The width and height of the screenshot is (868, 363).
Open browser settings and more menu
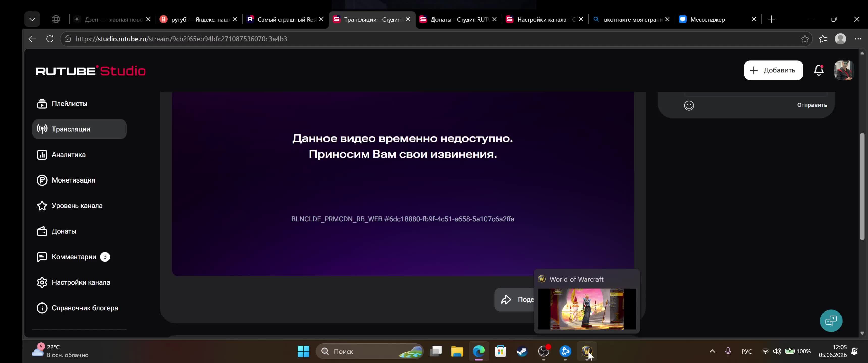[x=858, y=39]
